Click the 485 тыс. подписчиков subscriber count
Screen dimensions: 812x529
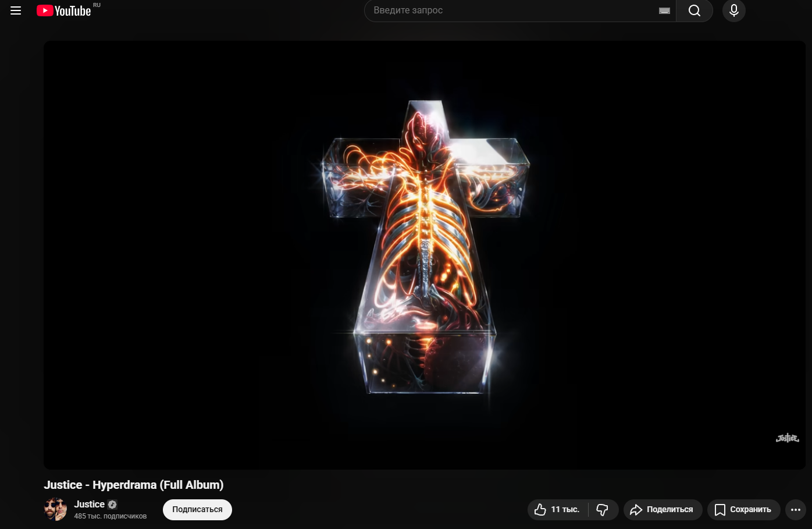pos(111,516)
